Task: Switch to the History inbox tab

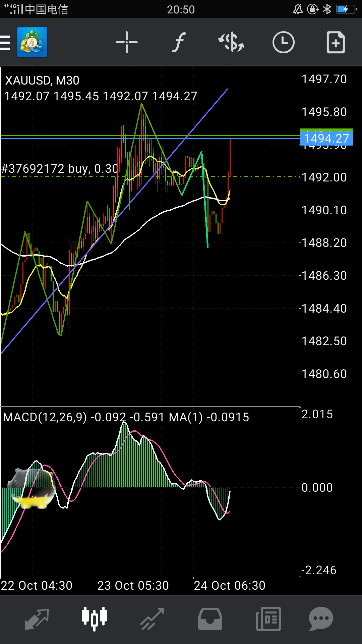Action: coord(210,619)
